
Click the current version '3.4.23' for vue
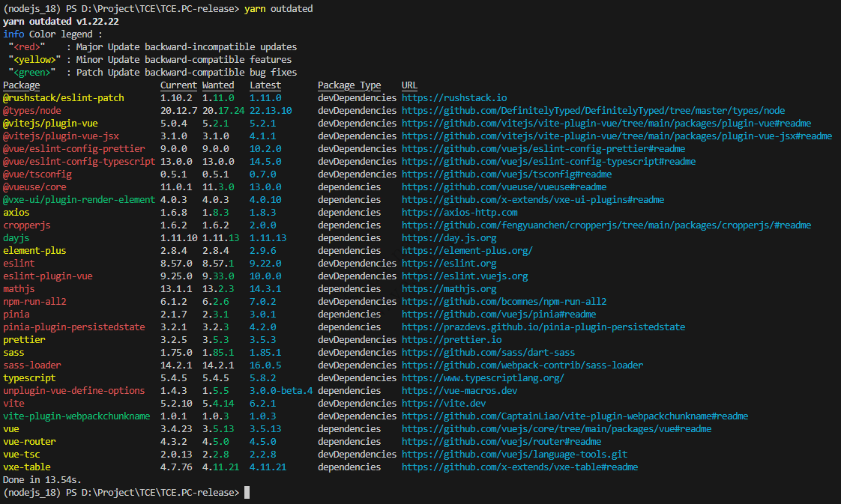coord(176,429)
